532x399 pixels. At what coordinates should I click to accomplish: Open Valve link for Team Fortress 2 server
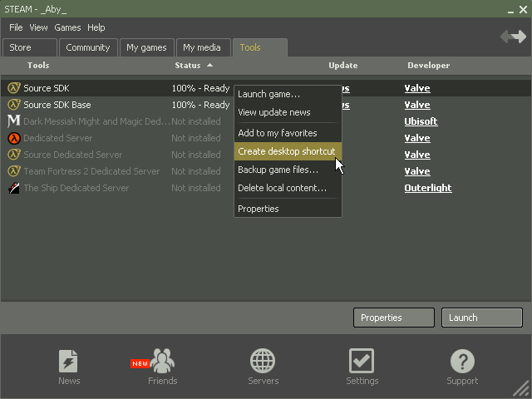click(x=417, y=171)
